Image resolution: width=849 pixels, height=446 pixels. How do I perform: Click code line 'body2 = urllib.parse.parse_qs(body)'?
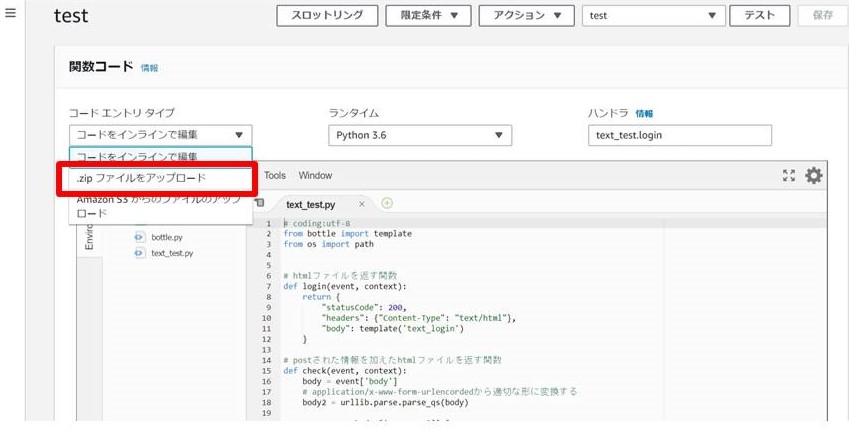tap(385, 402)
